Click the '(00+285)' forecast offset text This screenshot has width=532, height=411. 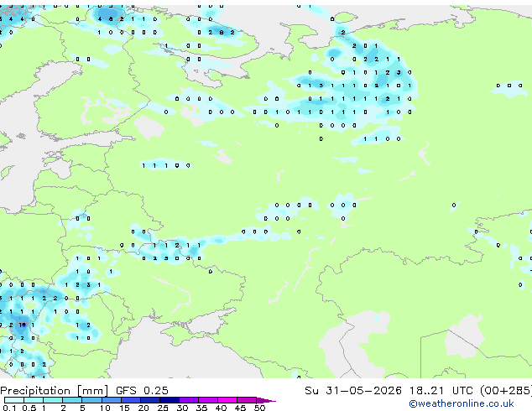[x=506, y=391]
